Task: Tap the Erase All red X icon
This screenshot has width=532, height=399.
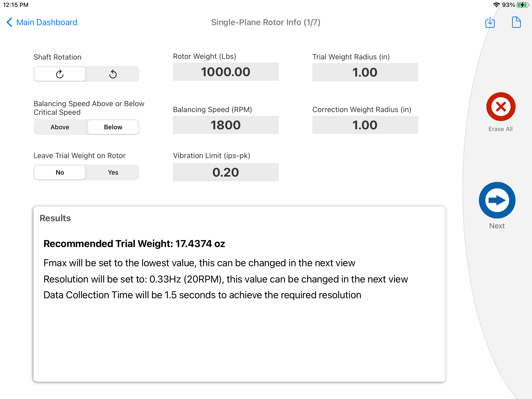Action: point(501,107)
